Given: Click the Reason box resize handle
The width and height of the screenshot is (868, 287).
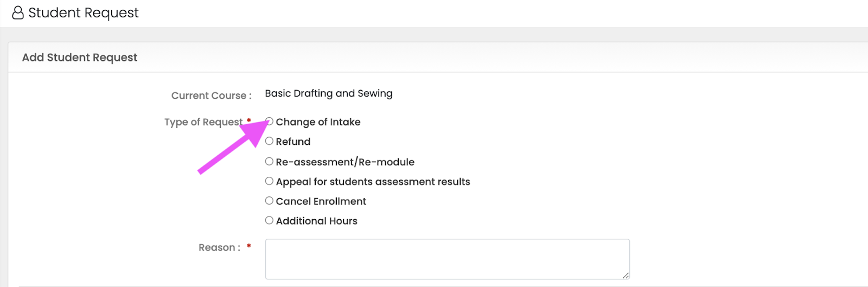Looking at the screenshot, I should (626, 276).
